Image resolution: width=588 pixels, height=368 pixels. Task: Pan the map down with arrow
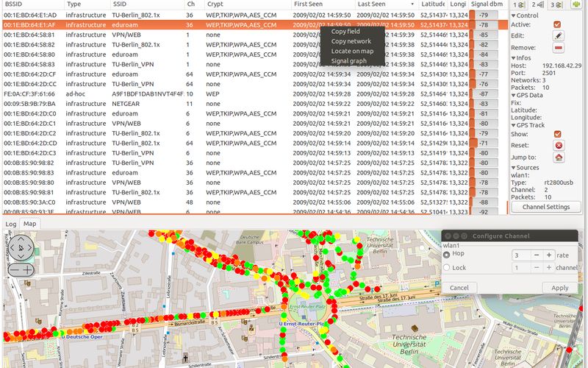click(x=21, y=256)
